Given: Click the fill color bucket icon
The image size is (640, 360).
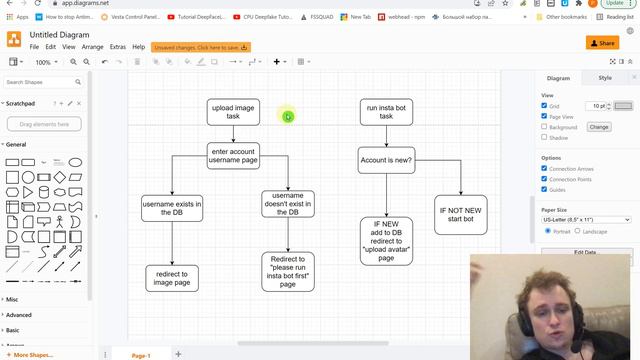Looking at the screenshot, I should click(x=187, y=62).
